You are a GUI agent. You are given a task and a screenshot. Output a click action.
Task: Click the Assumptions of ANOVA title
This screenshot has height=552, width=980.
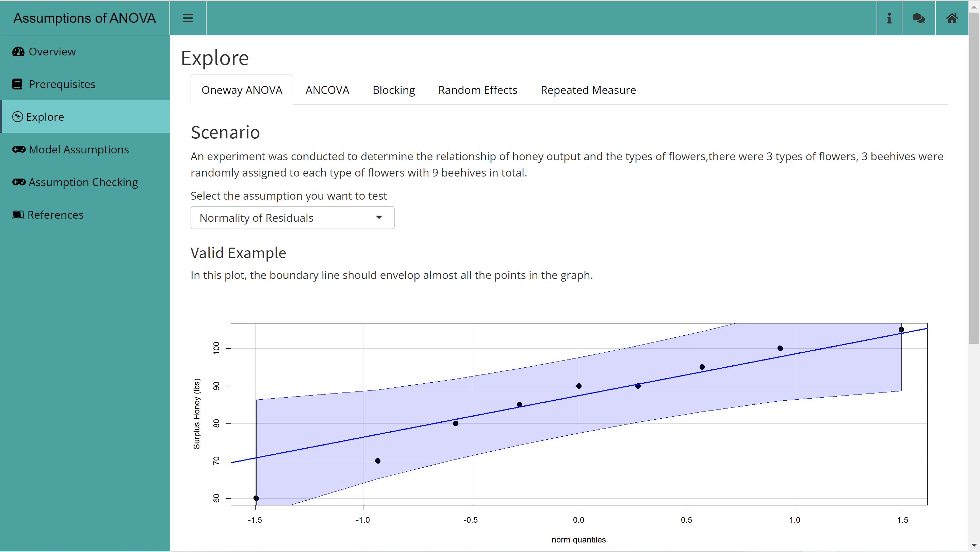click(x=84, y=18)
